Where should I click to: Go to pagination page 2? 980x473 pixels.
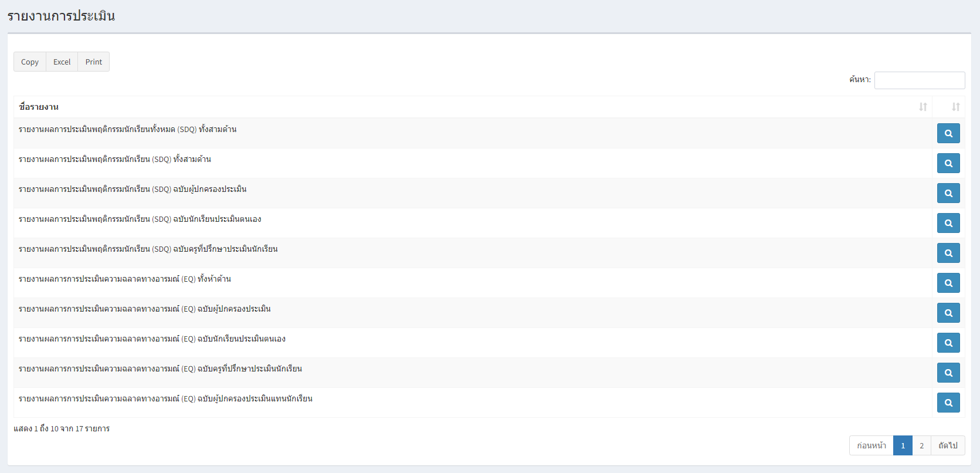tap(921, 445)
